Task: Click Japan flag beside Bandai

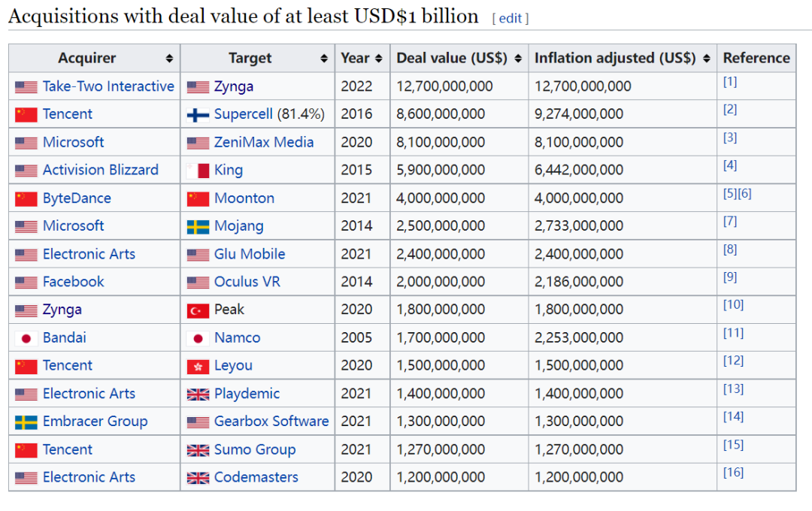Action: [x=26, y=339]
